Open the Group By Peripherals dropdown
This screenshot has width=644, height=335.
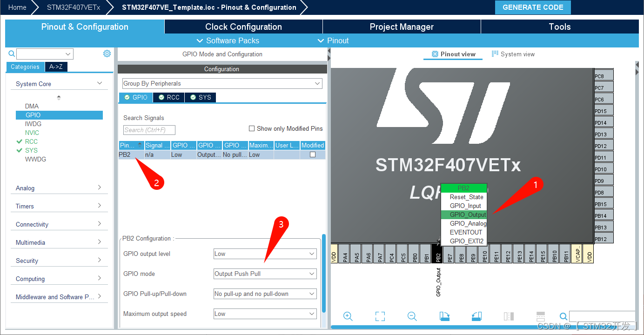[x=222, y=84]
